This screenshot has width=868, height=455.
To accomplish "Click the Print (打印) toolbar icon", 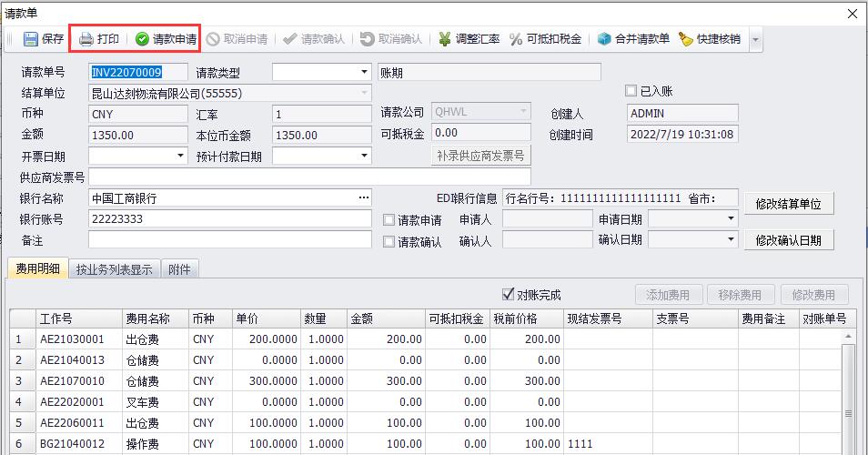I will (x=86, y=39).
